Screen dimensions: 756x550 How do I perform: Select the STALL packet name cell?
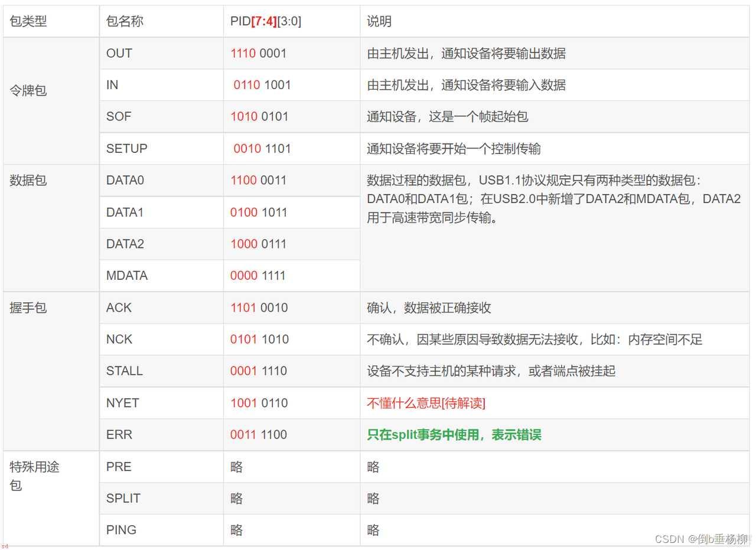click(162, 371)
